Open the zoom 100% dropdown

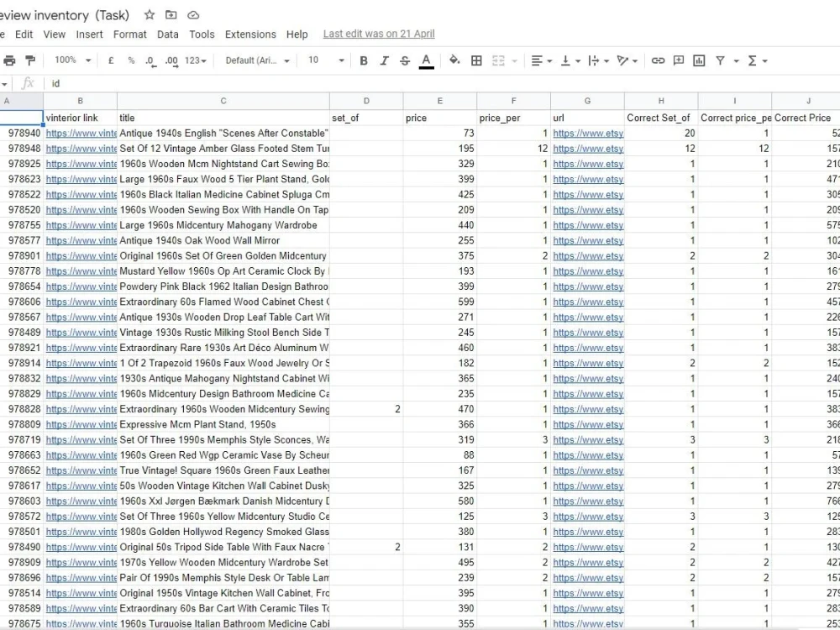coord(73,60)
